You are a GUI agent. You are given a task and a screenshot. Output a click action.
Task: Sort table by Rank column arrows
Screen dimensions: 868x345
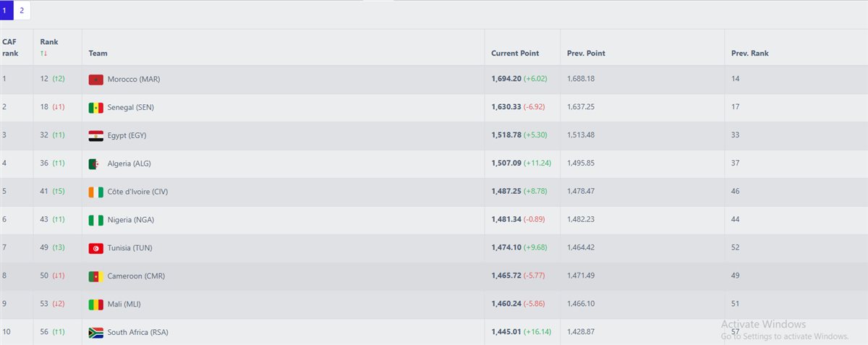click(44, 54)
